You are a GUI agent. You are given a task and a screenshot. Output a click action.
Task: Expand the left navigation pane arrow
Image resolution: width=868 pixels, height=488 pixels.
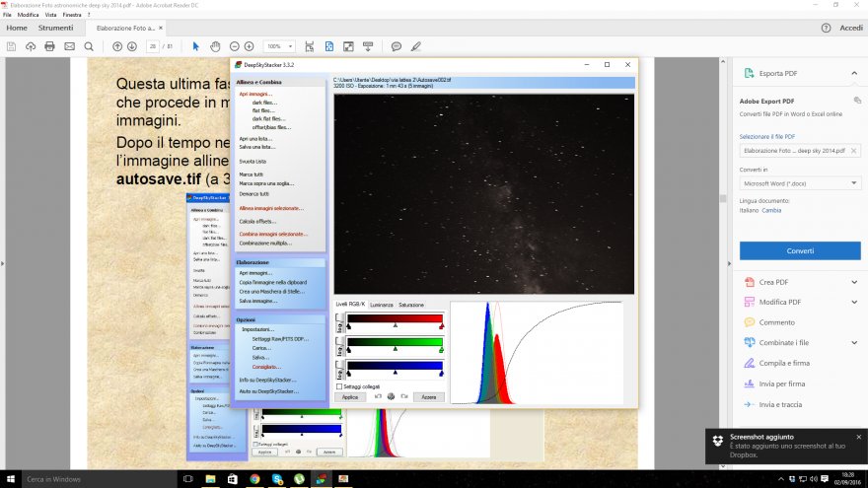2,263
